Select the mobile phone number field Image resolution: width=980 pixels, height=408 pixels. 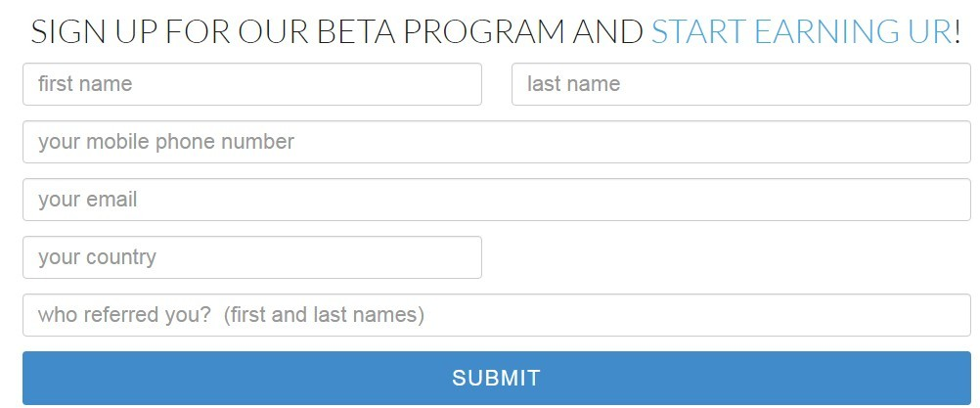(496, 142)
